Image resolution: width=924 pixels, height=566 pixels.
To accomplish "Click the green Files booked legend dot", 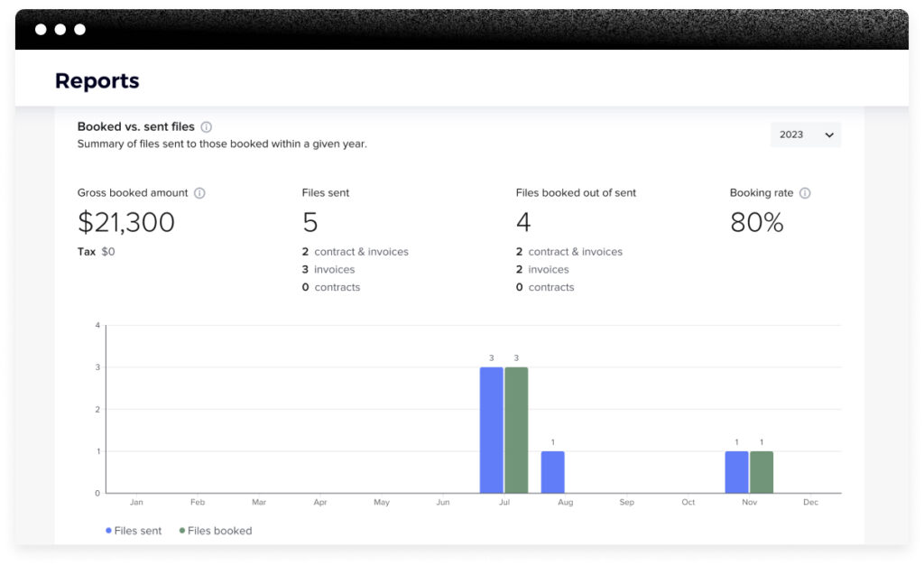I will point(182,530).
